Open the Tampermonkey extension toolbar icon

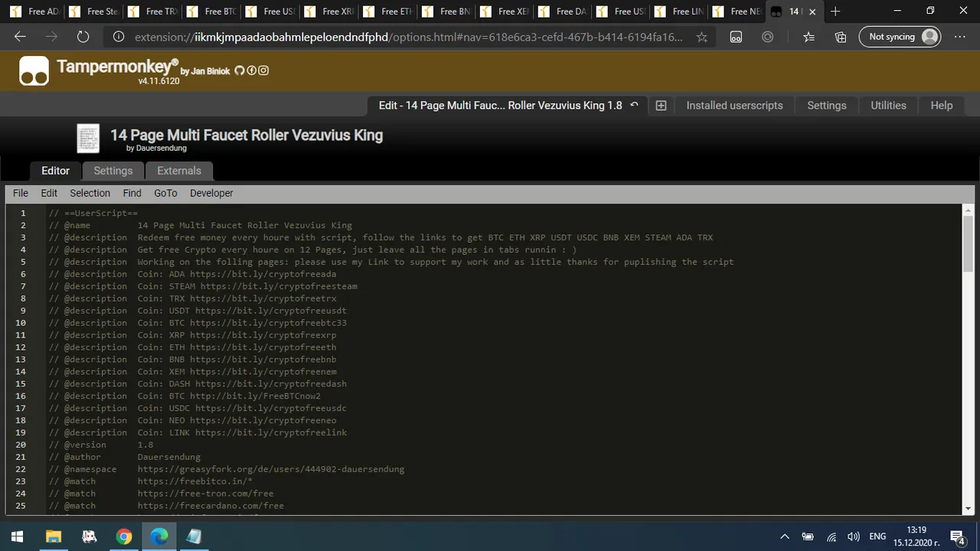(x=736, y=37)
